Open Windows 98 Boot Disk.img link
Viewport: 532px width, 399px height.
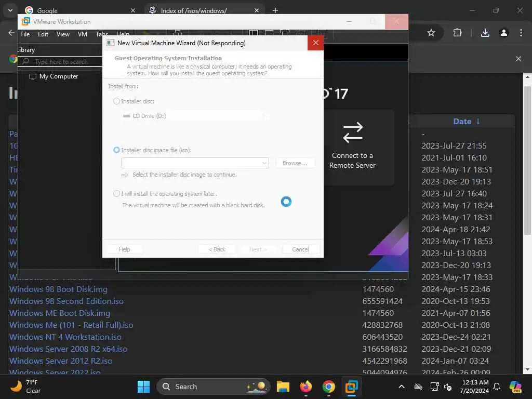pos(58,289)
